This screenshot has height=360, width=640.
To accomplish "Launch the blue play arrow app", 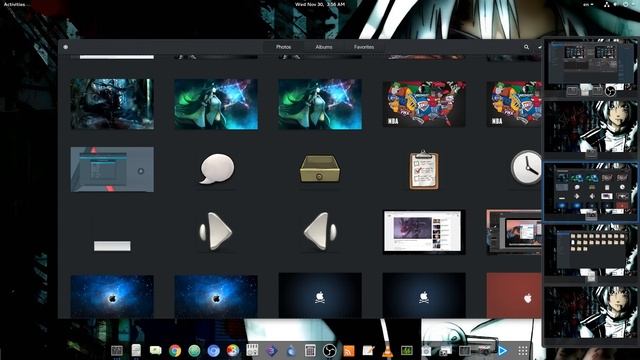I will (x=503, y=351).
